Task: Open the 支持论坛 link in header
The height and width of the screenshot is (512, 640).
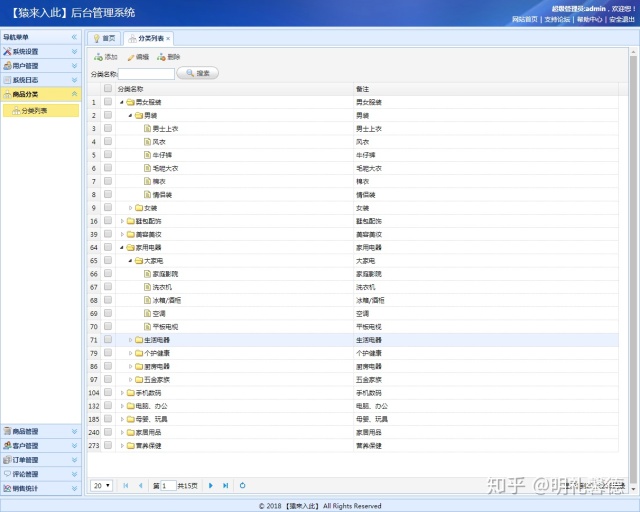Action: pos(557,19)
